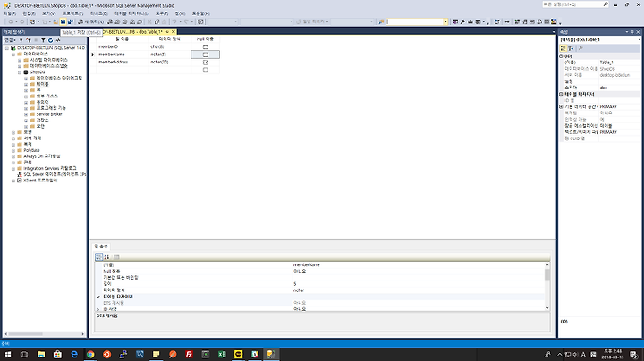
Task: Toggle Allow Nulls checkbox for memberName row
Action: (206, 55)
